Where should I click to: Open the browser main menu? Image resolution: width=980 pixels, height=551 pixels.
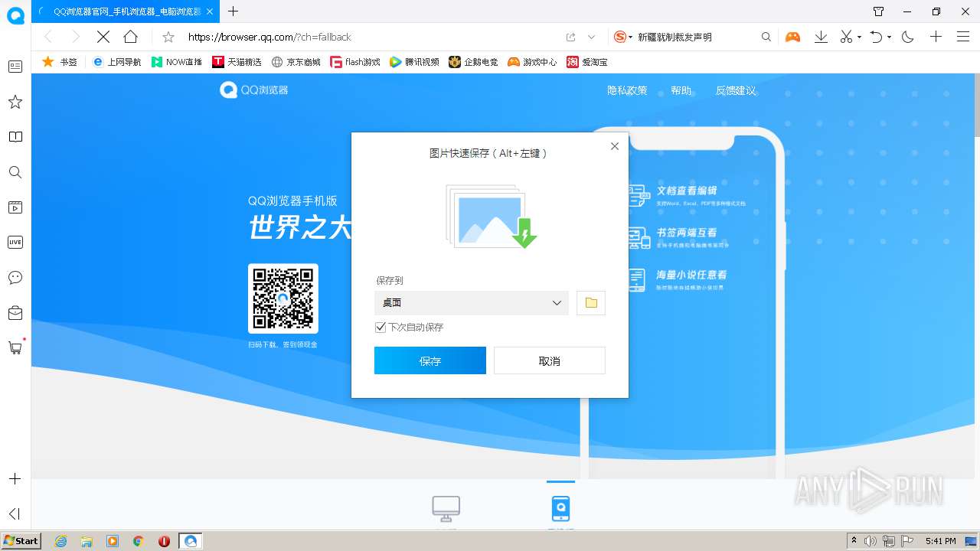click(x=963, y=37)
